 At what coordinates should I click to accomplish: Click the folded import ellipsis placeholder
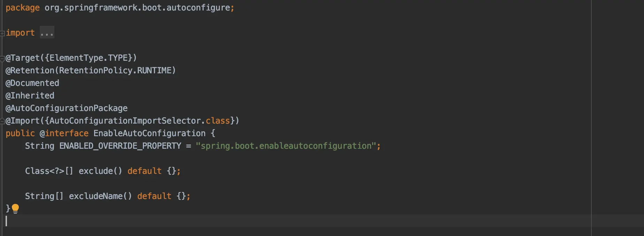pos(47,32)
